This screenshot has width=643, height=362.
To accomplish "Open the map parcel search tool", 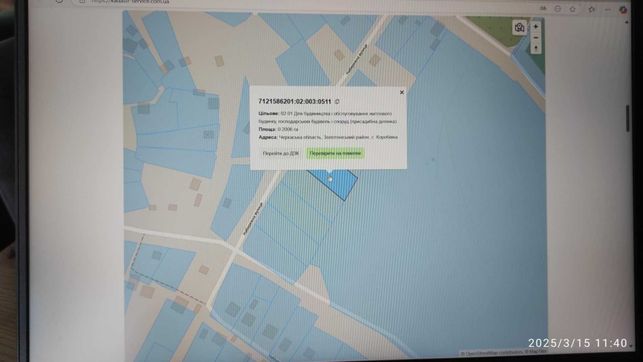I will click(520, 27).
